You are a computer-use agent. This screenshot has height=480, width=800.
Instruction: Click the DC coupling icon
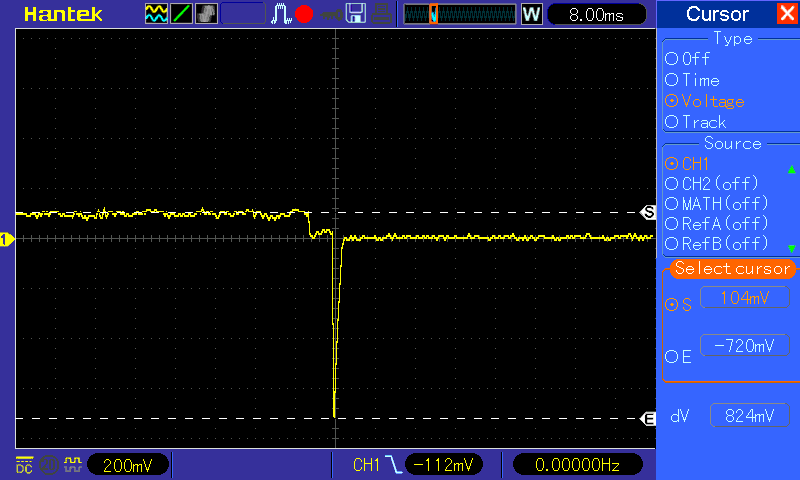[24, 465]
